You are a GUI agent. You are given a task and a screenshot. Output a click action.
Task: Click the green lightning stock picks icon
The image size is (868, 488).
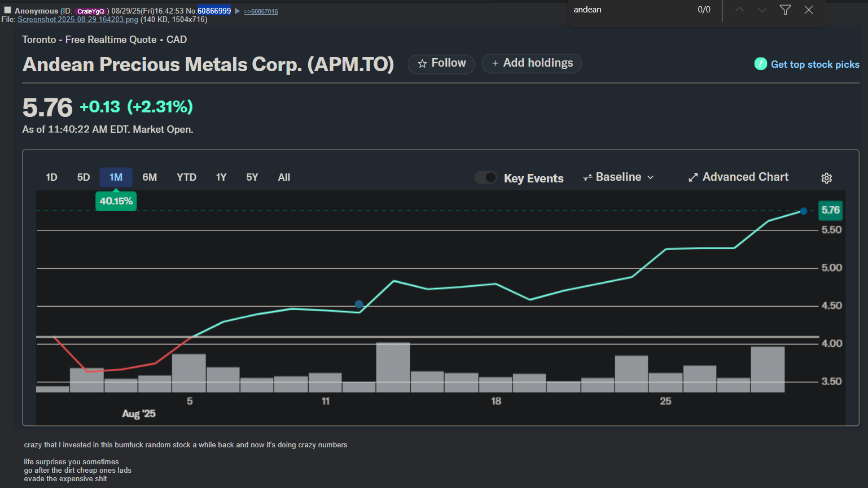coord(760,64)
